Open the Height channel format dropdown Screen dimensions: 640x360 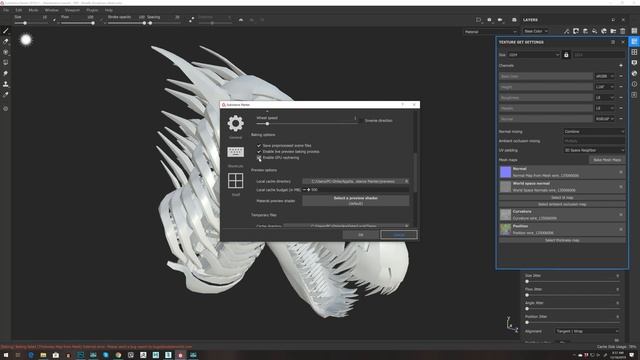click(605, 87)
